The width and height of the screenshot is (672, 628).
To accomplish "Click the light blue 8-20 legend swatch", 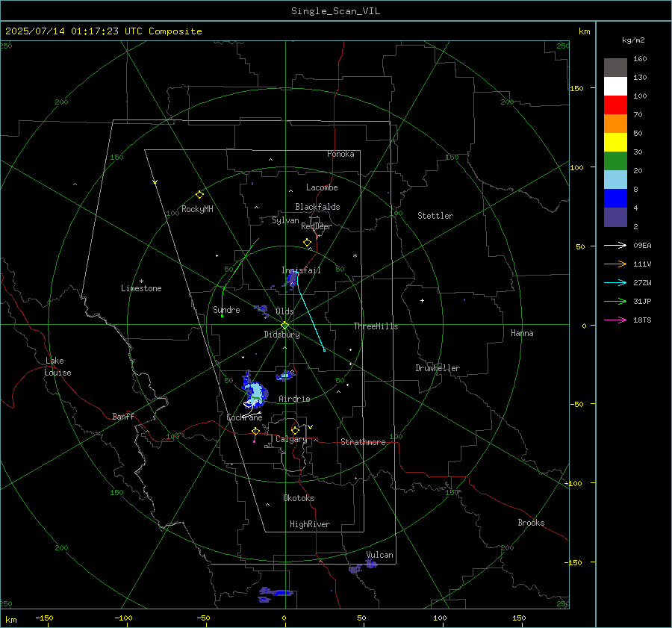I will (x=615, y=180).
